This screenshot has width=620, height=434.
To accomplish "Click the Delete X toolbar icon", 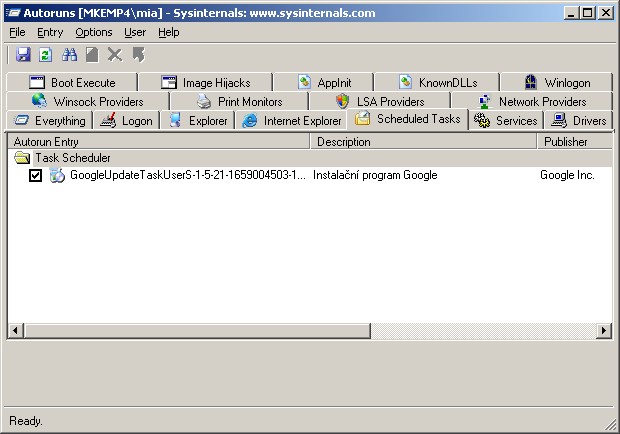I will [x=115, y=55].
